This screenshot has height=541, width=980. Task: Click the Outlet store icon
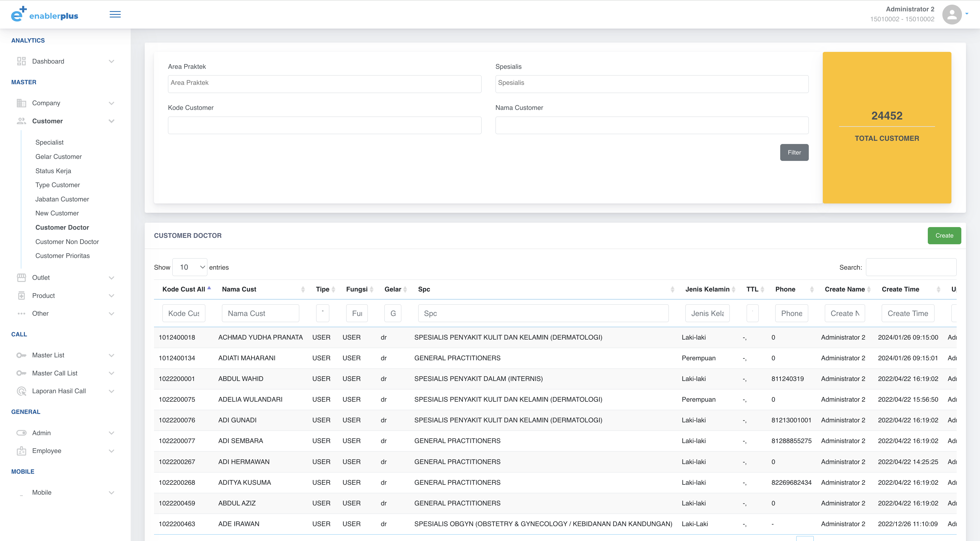point(21,277)
